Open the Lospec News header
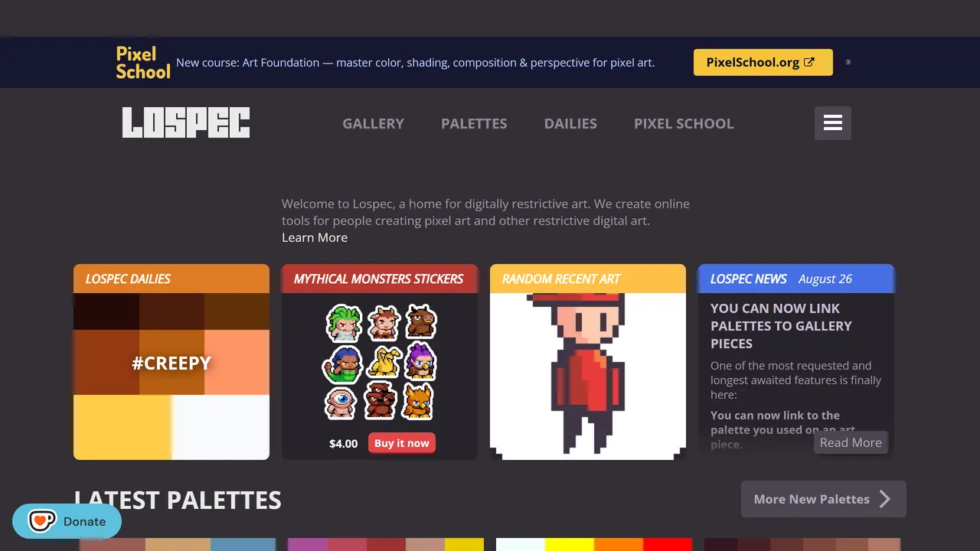The width and height of the screenshot is (980, 551). pyautogui.click(x=796, y=279)
